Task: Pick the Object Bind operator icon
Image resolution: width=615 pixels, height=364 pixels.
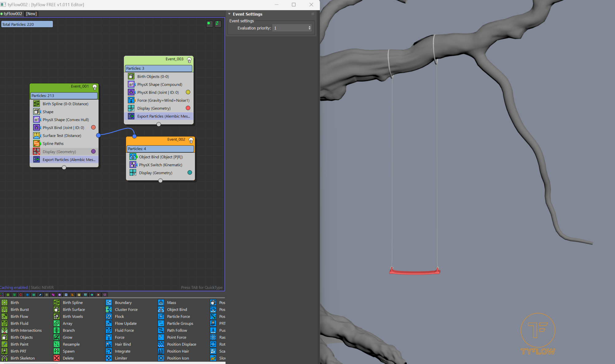Action: pos(161,310)
